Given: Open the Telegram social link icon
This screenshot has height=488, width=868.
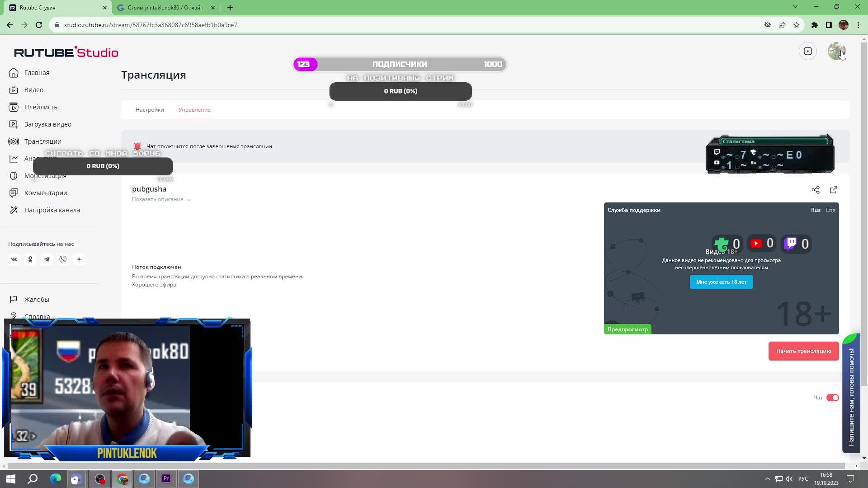Looking at the screenshot, I should pos(47,259).
